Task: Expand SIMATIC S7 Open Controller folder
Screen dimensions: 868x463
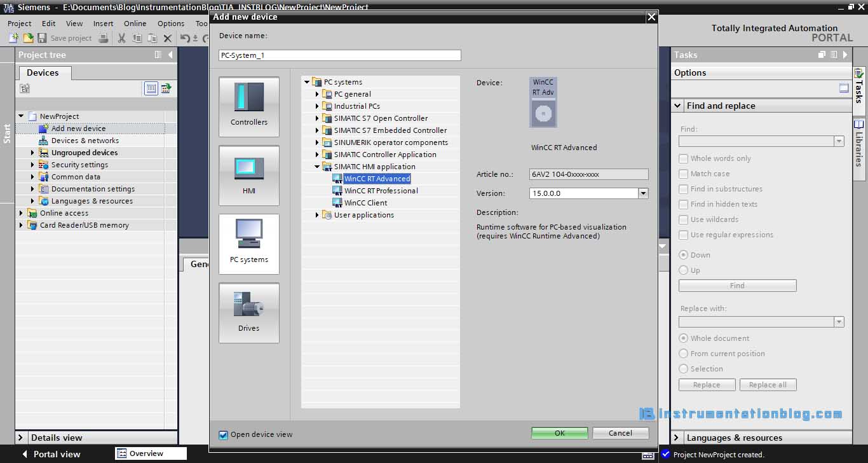Action: (x=317, y=118)
